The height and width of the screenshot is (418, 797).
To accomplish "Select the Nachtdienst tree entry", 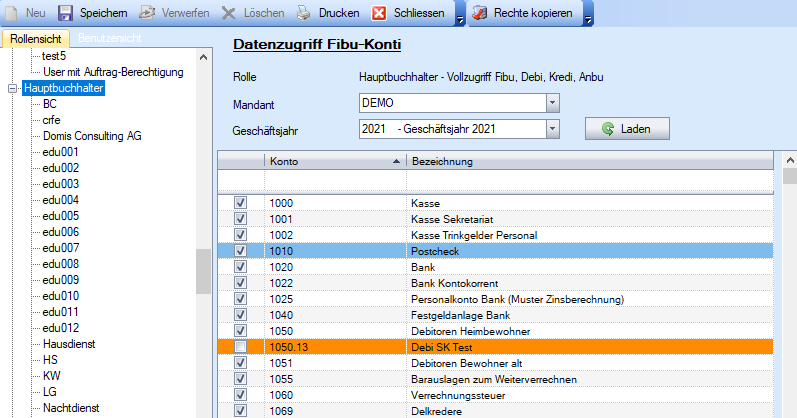I will coord(71,408).
